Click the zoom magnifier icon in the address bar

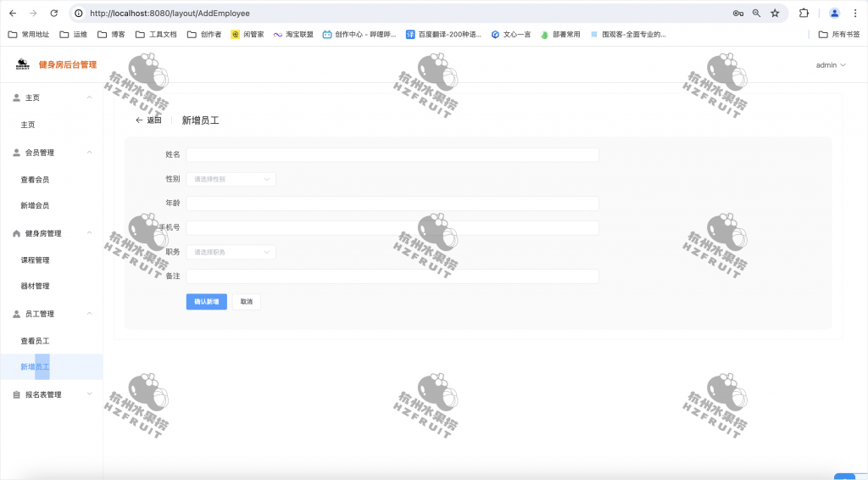tap(756, 14)
